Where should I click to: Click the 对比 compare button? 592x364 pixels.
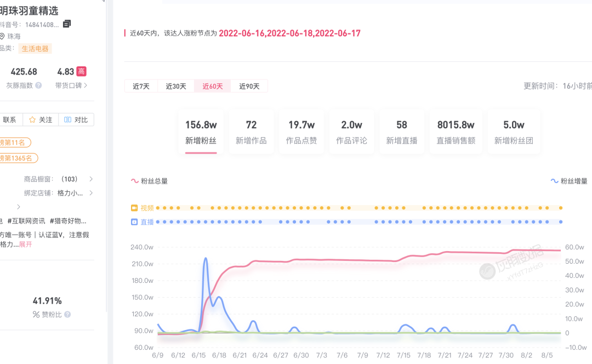76,120
